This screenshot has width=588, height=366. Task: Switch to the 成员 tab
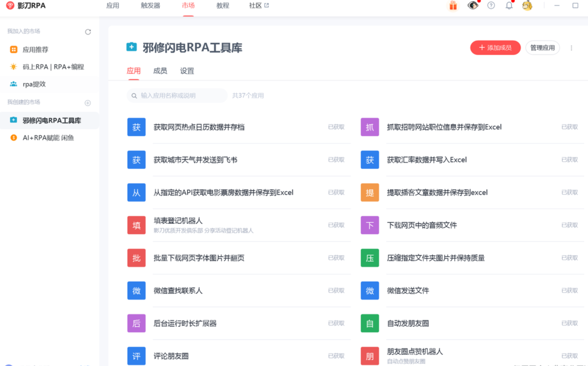(x=160, y=71)
